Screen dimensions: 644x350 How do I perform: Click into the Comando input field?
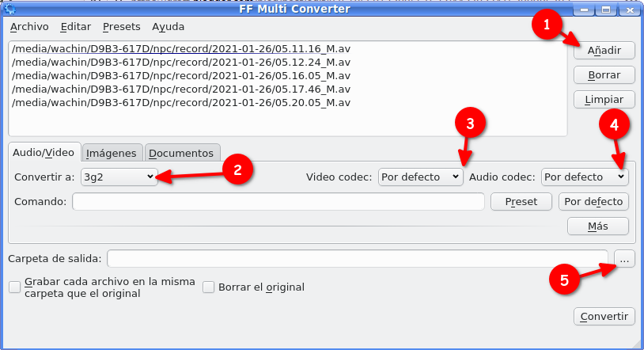pyautogui.click(x=278, y=202)
